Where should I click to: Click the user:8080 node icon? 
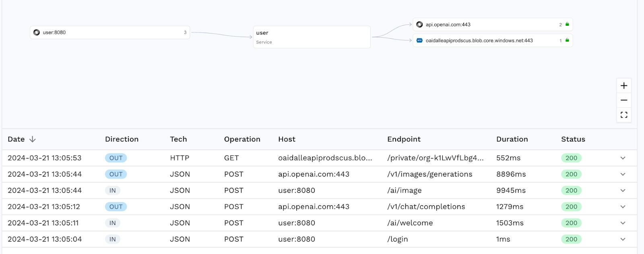point(37,32)
